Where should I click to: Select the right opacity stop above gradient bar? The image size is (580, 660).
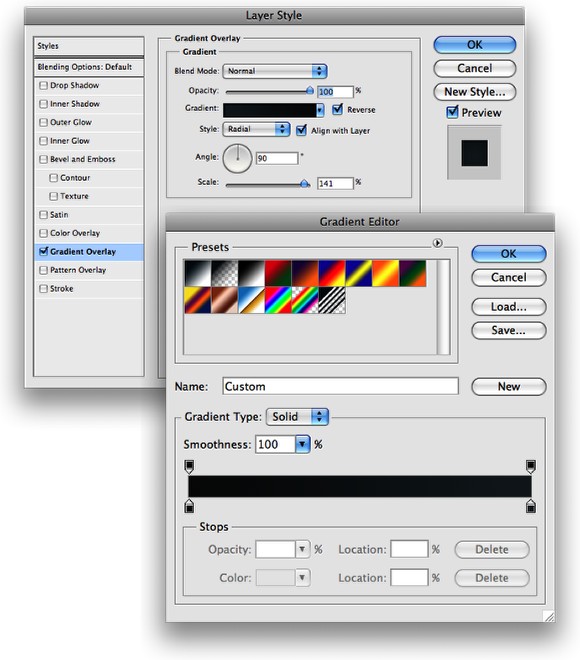531,466
